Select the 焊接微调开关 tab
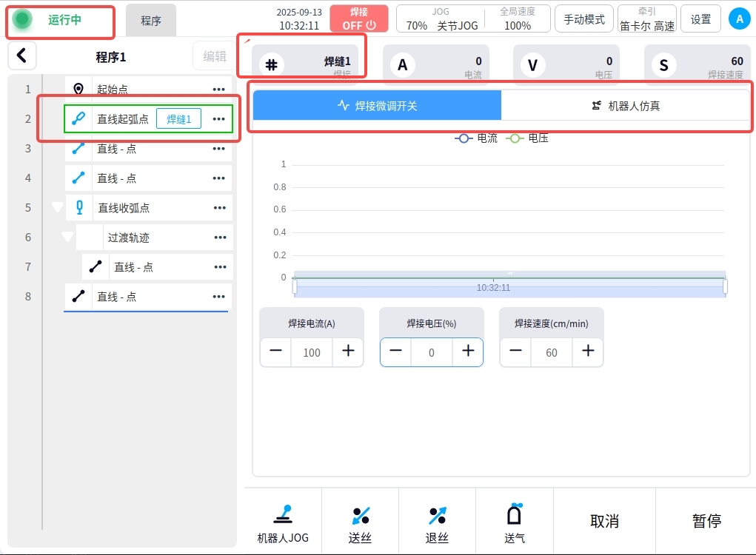Image resolution: width=756 pixels, height=555 pixels. [377, 105]
